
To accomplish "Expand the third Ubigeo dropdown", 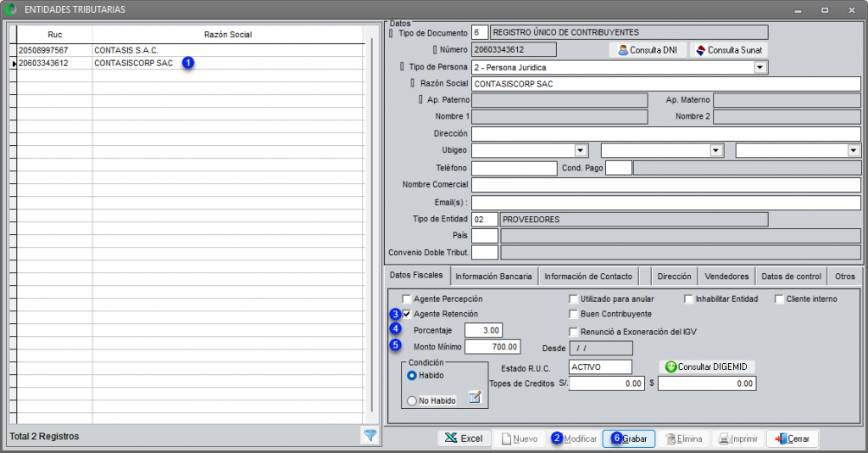I will click(853, 150).
